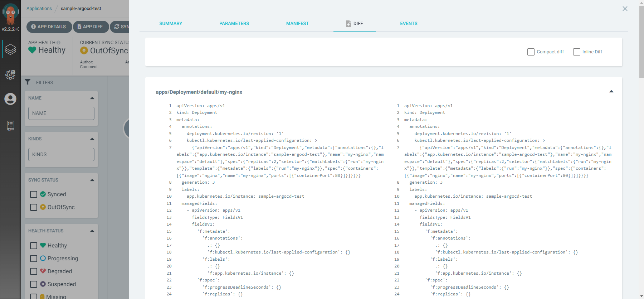The height and width of the screenshot is (299, 644).
Task: Enable the Compact diff checkbox
Action: (531, 52)
